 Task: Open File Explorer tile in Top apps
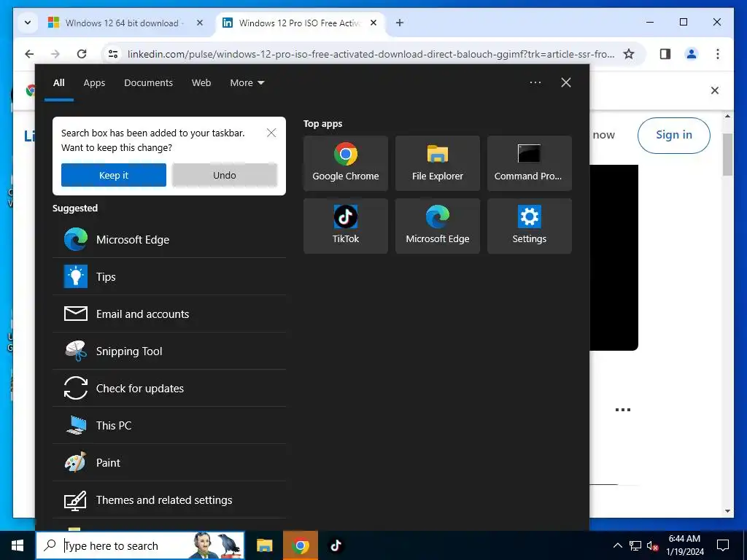[438, 163]
